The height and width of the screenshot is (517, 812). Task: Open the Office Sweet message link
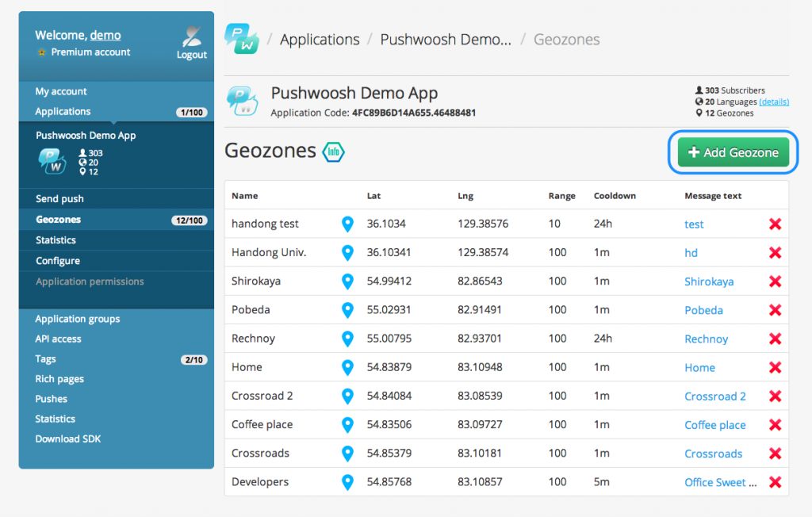[x=720, y=482]
